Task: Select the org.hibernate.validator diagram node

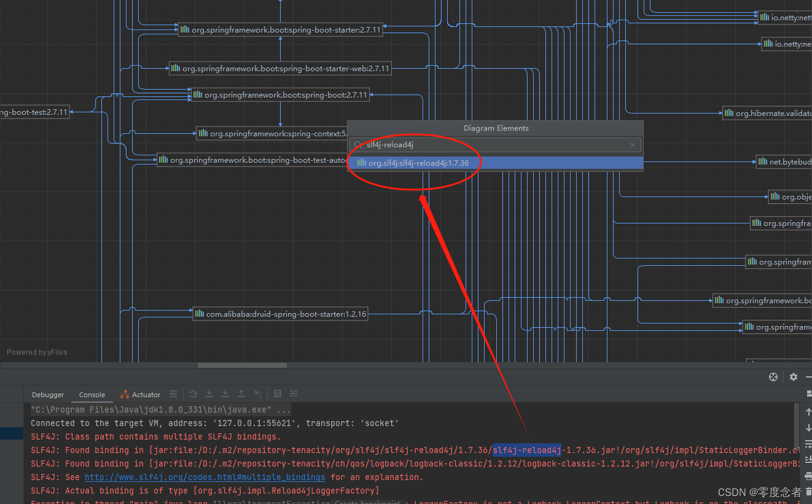Action: click(767, 114)
